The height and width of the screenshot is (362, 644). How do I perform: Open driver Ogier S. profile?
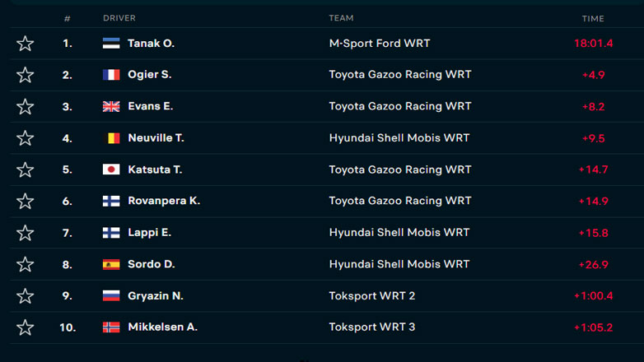[149, 75]
